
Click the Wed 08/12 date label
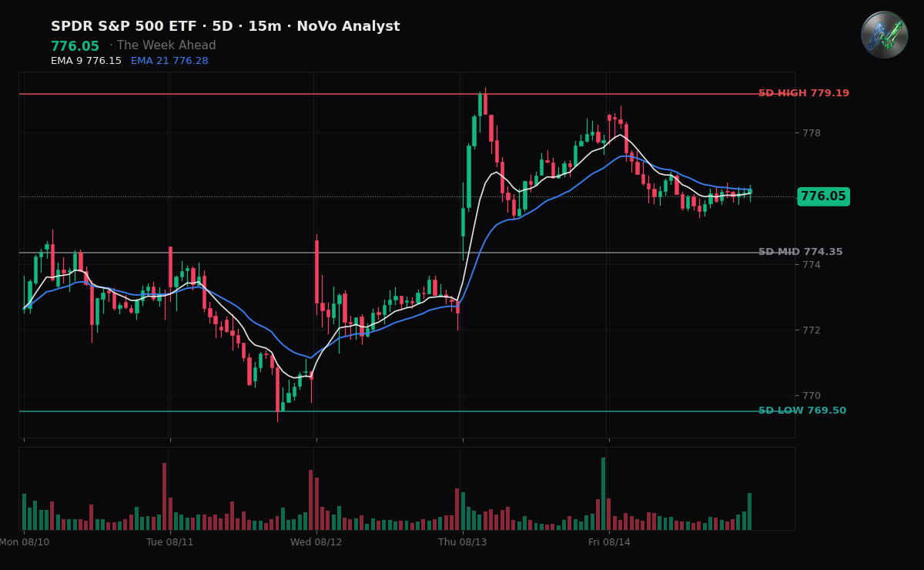point(316,542)
